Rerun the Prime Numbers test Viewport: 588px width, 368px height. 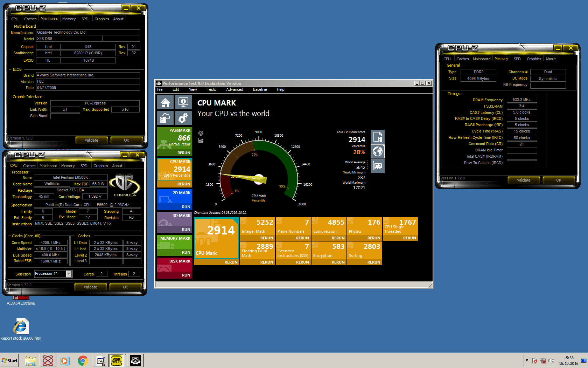[x=302, y=238]
